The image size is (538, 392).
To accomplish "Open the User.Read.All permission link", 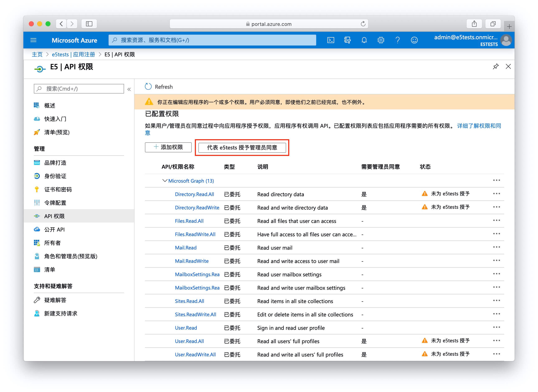I will coord(189,341).
